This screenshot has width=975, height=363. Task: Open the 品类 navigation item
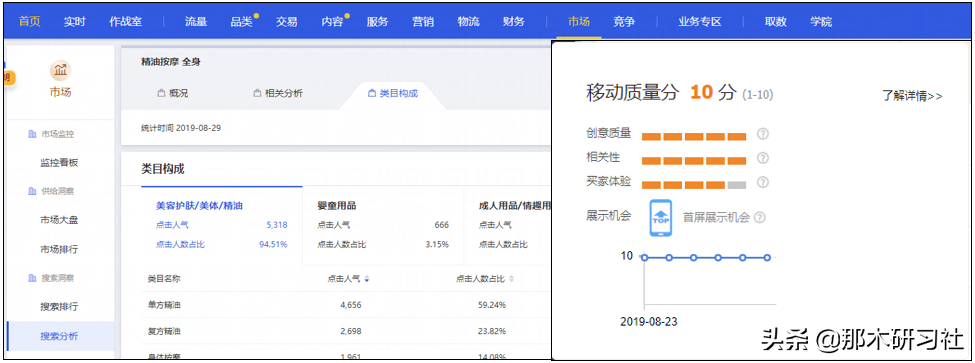241,22
